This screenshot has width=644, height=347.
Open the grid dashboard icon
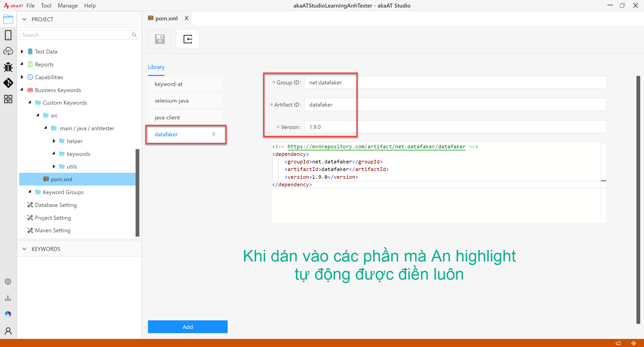[8, 99]
